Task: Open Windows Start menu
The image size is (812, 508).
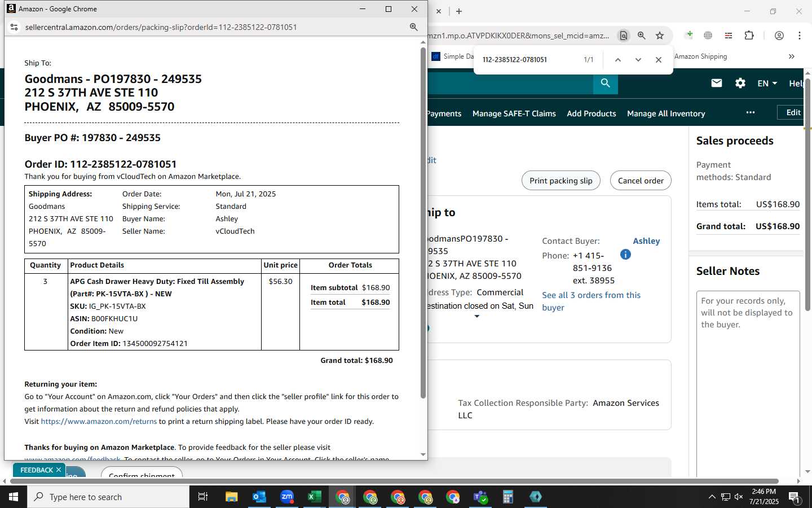Action: point(14,497)
